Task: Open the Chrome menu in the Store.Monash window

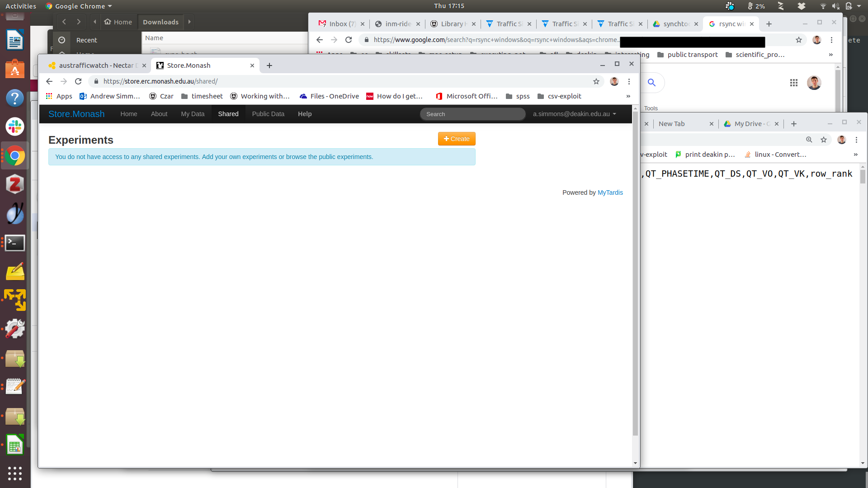Action: coord(629,81)
